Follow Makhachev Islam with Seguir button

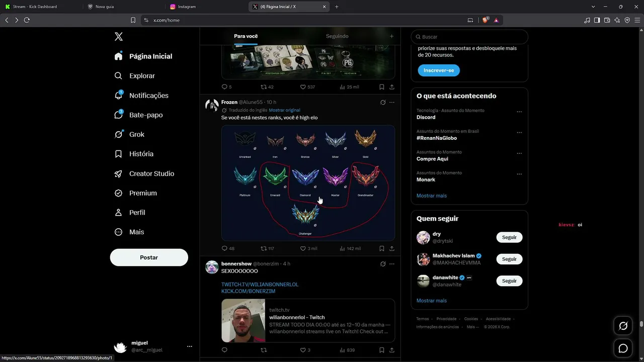click(509, 259)
